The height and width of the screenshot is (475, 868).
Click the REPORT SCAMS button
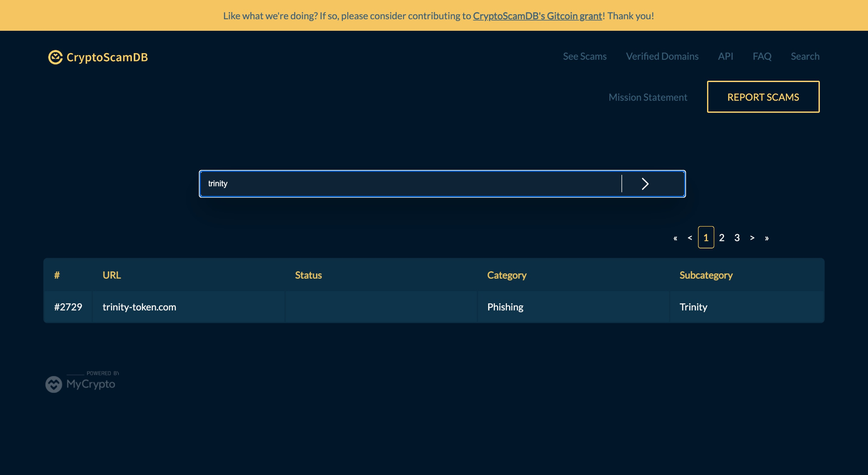763,97
